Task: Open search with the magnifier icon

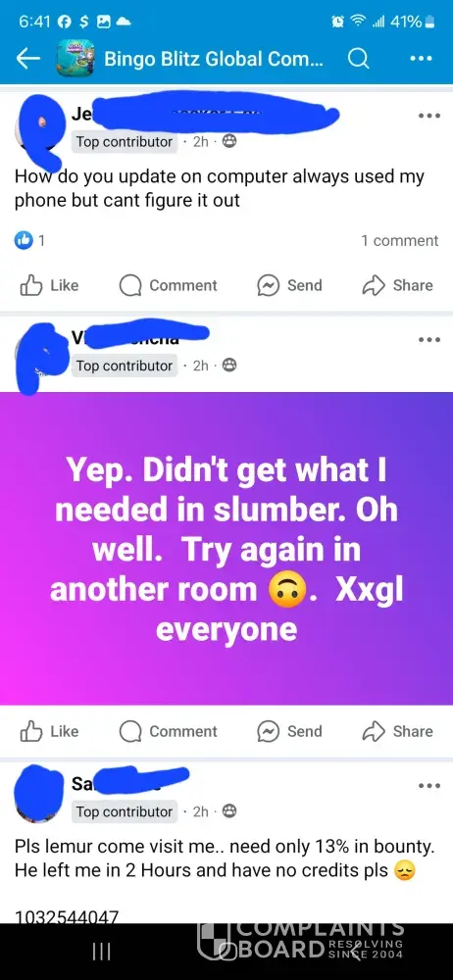Action: coord(358,59)
